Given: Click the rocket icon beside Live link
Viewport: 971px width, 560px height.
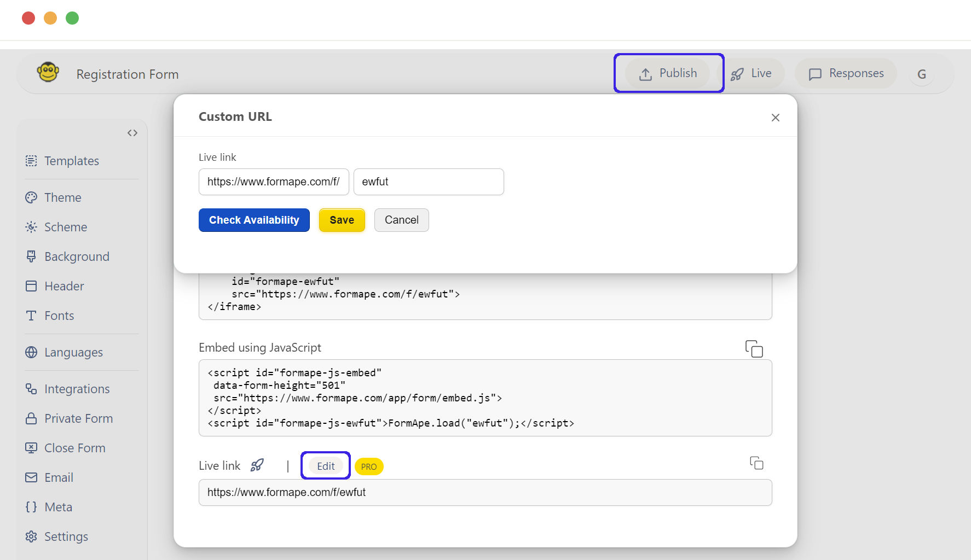Looking at the screenshot, I should 257,465.
